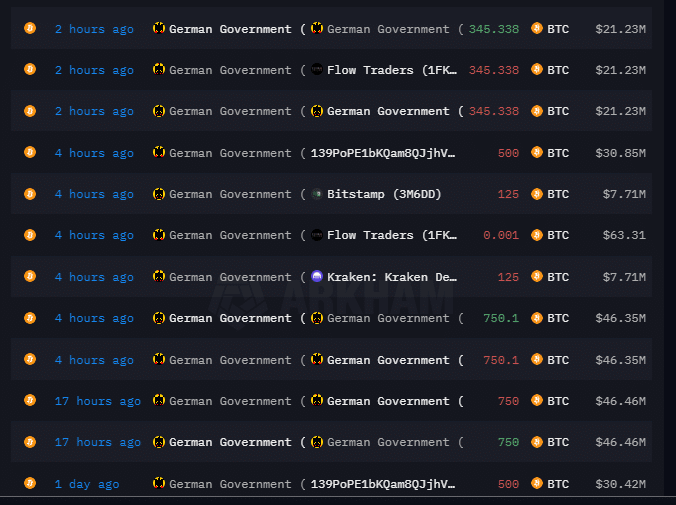The image size is (676, 505).
Task: Click Bitcoin chain icon starting the Kraken row
Action: click(x=30, y=276)
